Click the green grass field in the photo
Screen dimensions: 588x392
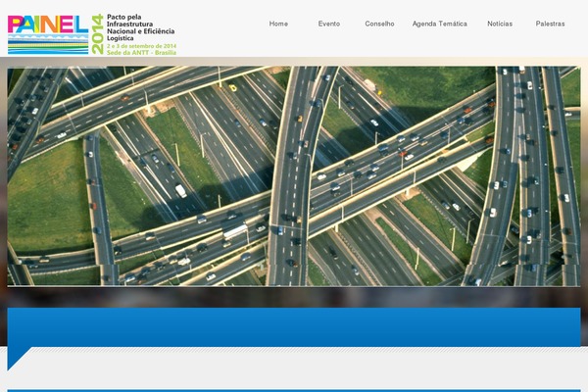pos(49,206)
